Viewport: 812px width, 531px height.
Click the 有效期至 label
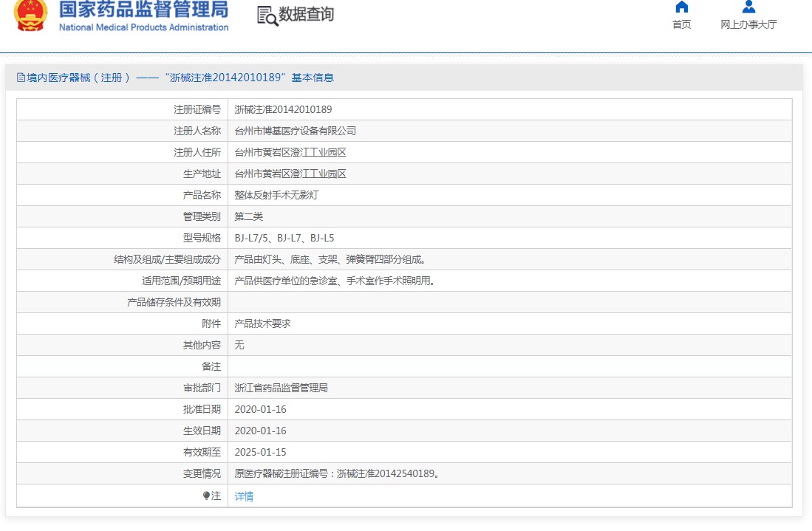click(202, 452)
